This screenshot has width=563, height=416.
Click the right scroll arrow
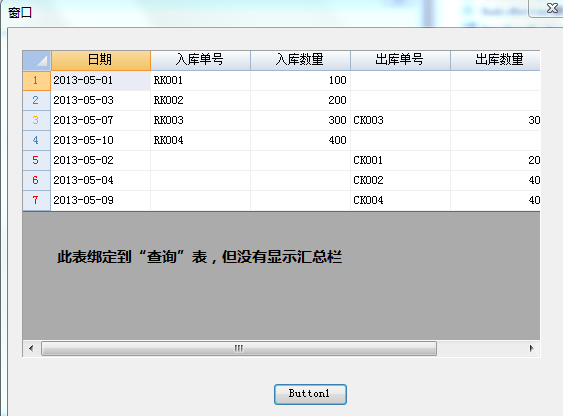(531, 348)
